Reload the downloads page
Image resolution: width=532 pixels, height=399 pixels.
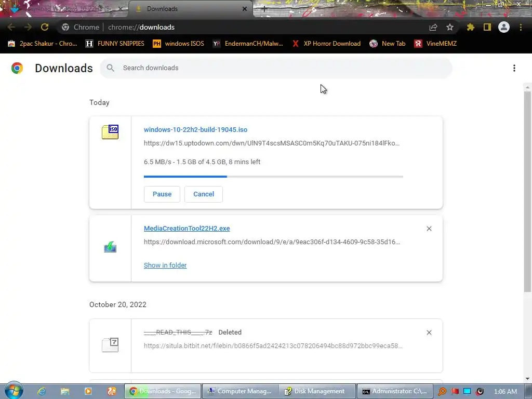[45, 27]
